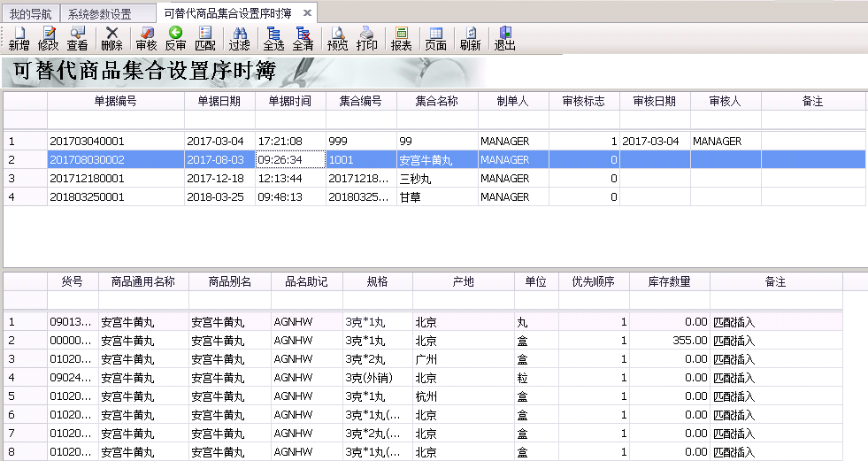This screenshot has width=868, height=461.
Task: Click the 全清 (clear all) icon
Action: click(303, 39)
